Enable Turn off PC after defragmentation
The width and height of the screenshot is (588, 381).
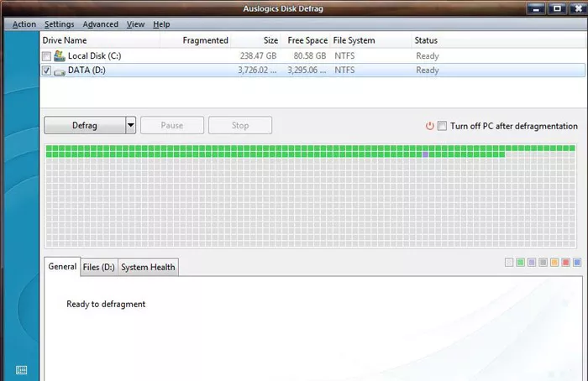point(443,126)
